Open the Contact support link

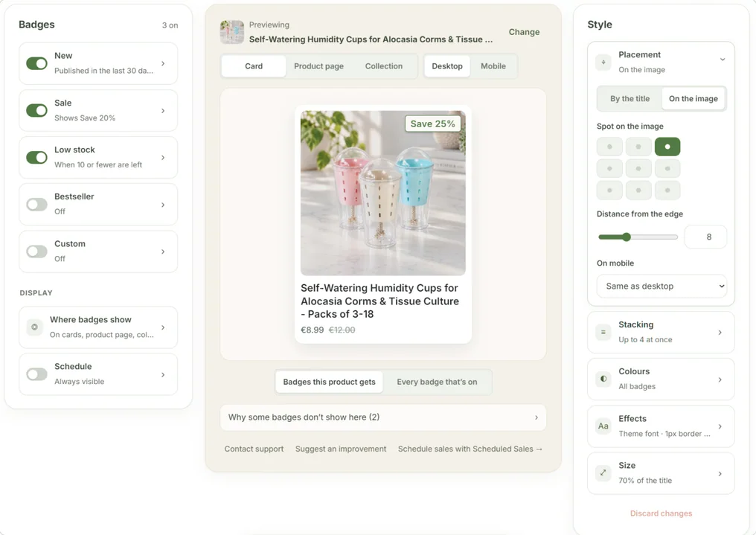(x=254, y=449)
